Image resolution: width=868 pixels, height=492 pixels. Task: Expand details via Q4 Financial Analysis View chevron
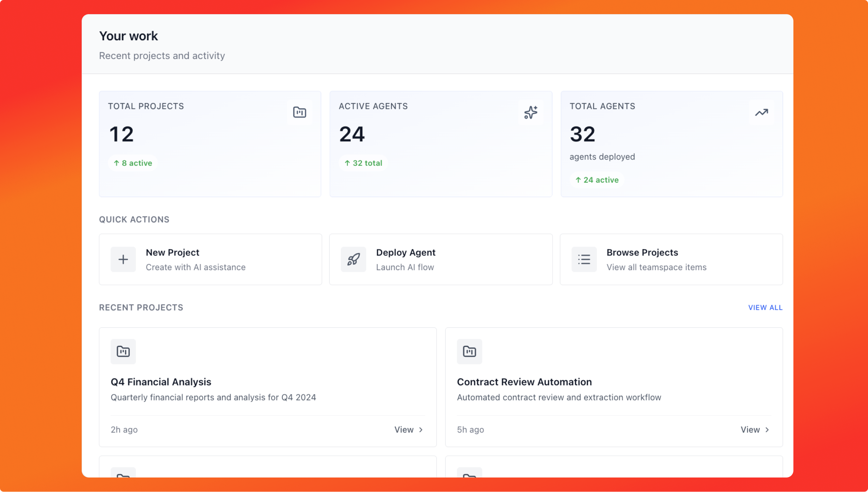coord(421,429)
